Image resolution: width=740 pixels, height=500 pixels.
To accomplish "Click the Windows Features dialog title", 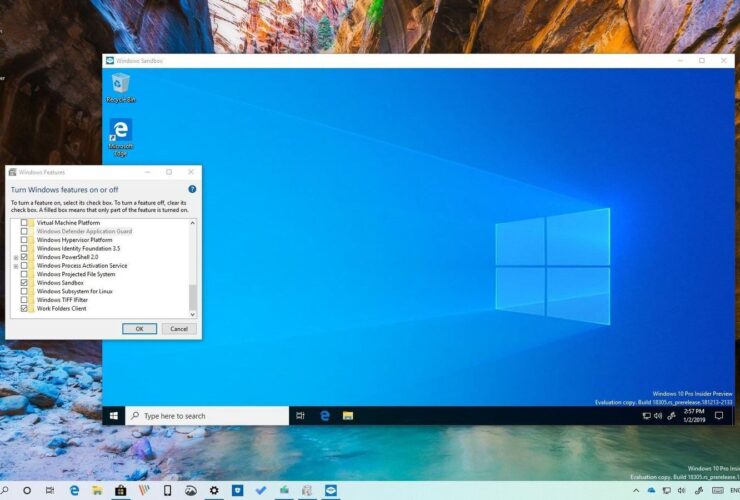I will pos(42,172).
